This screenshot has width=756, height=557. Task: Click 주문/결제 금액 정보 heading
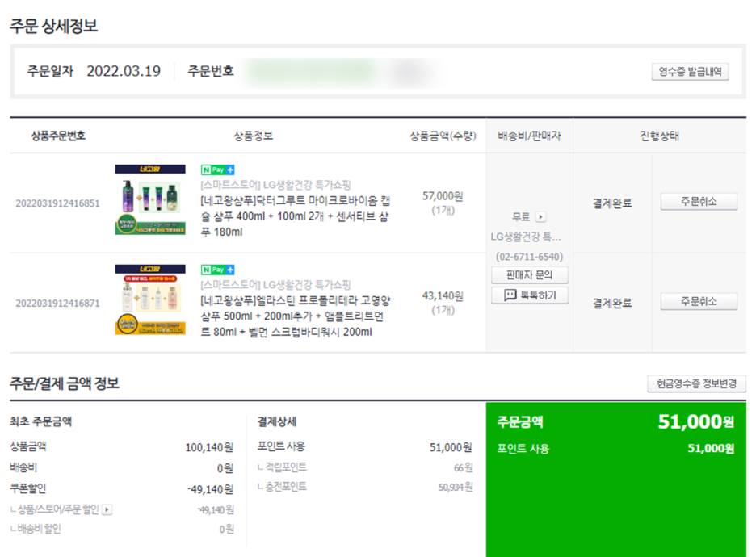point(65,383)
